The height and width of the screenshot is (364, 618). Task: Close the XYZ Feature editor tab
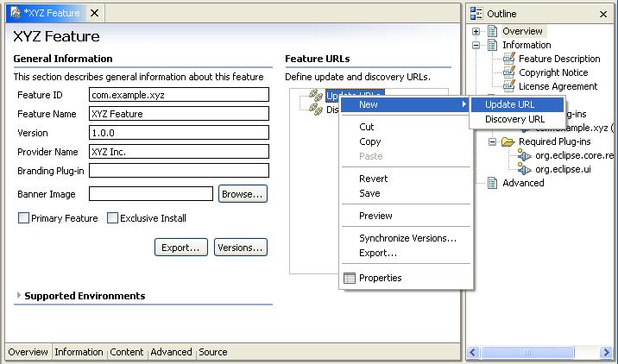click(95, 13)
